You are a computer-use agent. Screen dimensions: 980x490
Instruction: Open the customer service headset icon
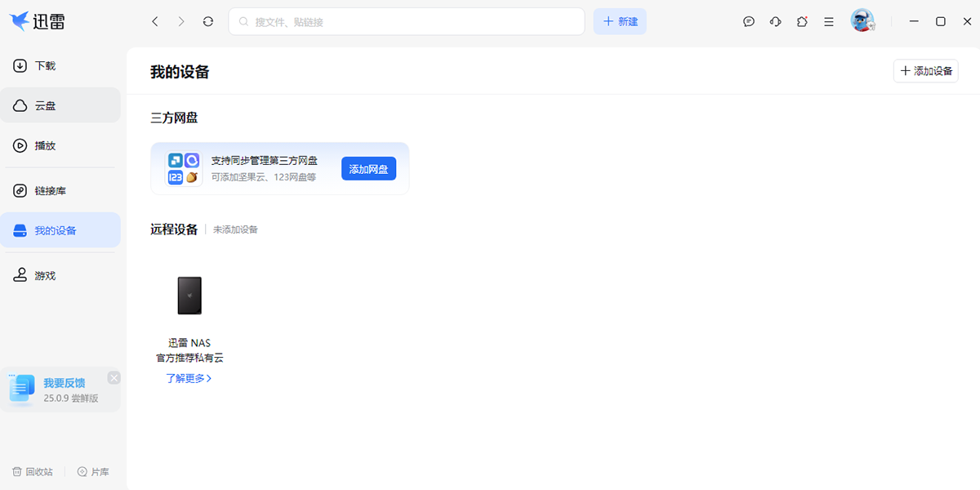click(x=776, y=21)
